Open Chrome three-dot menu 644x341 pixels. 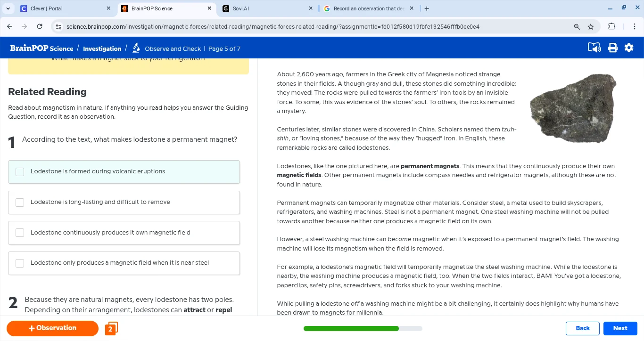coord(634,27)
